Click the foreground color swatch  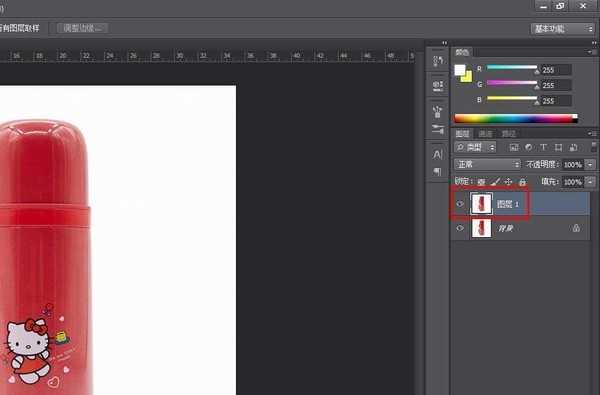click(x=460, y=70)
